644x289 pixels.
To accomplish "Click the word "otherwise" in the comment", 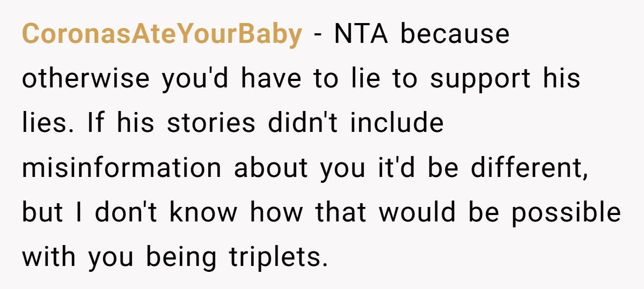I will click(86, 79).
